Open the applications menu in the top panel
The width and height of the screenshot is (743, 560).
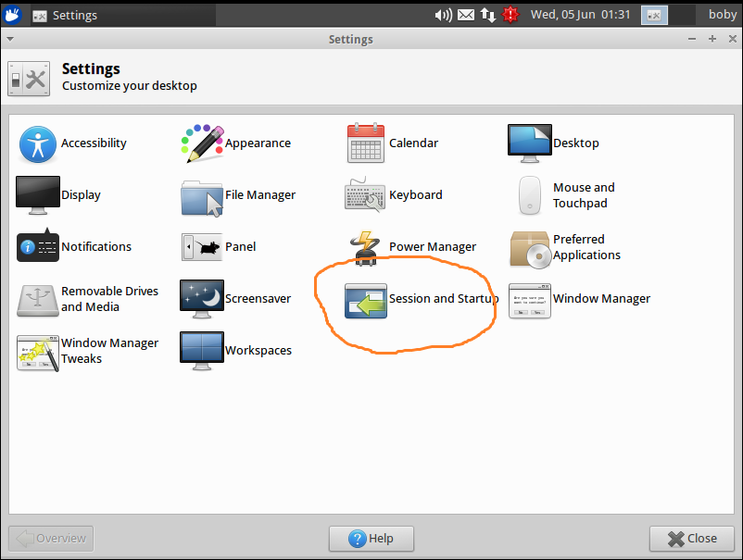(x=13, y=14)
